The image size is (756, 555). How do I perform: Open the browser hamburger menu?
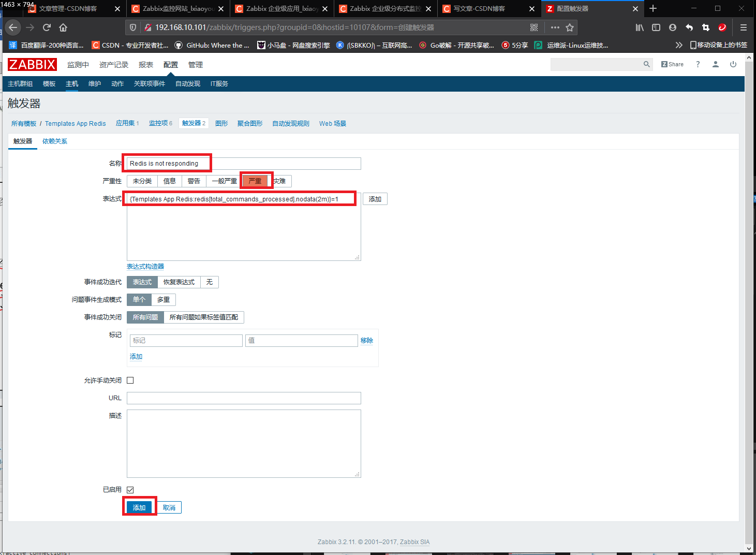point(744,27)
